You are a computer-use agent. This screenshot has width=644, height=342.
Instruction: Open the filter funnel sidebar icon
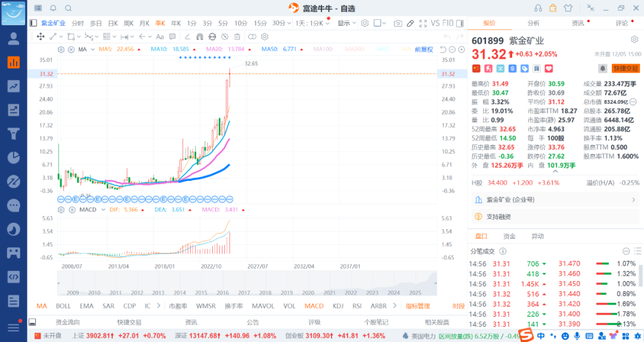pos(14,134)
